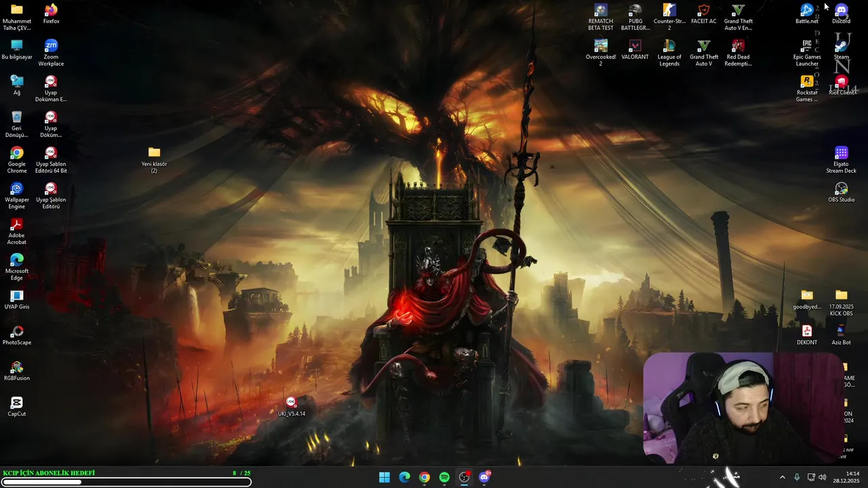868x488 pixels.
Task: Select the FACEIT AC desktop icon
Action: tap(704, 14)
